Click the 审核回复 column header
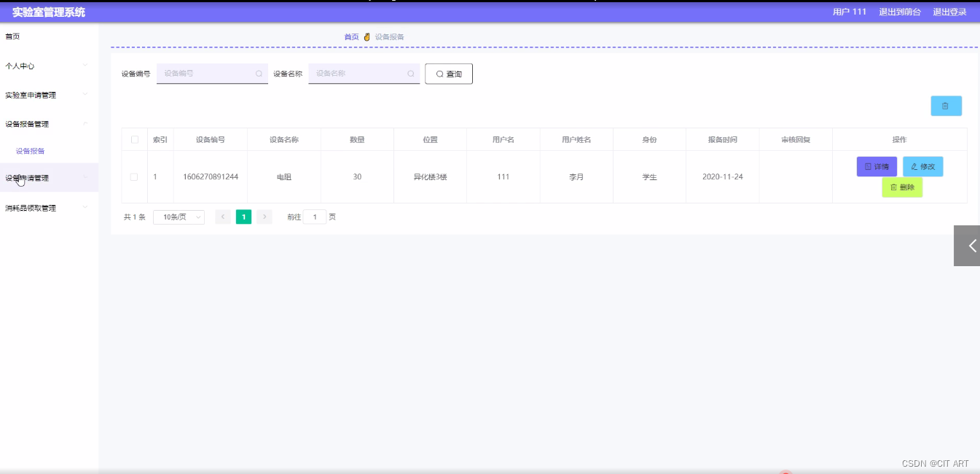This screenshot has height=474, width=980. 796,139
